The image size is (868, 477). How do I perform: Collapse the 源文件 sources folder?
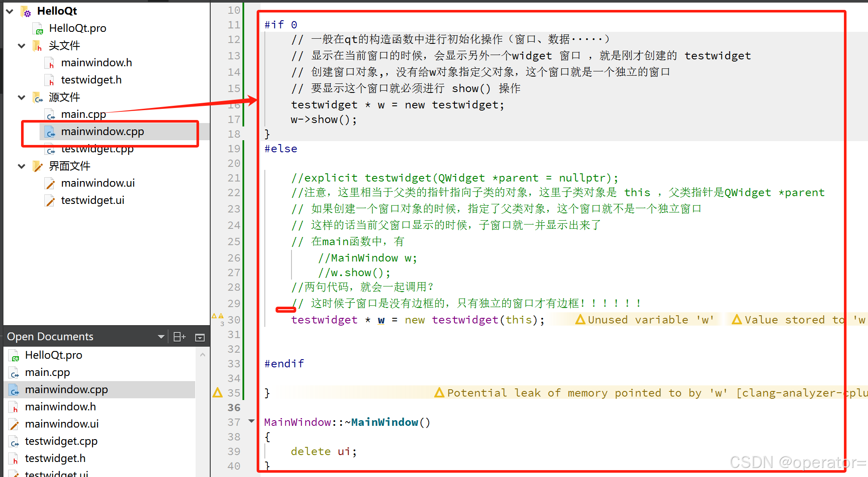21,97
